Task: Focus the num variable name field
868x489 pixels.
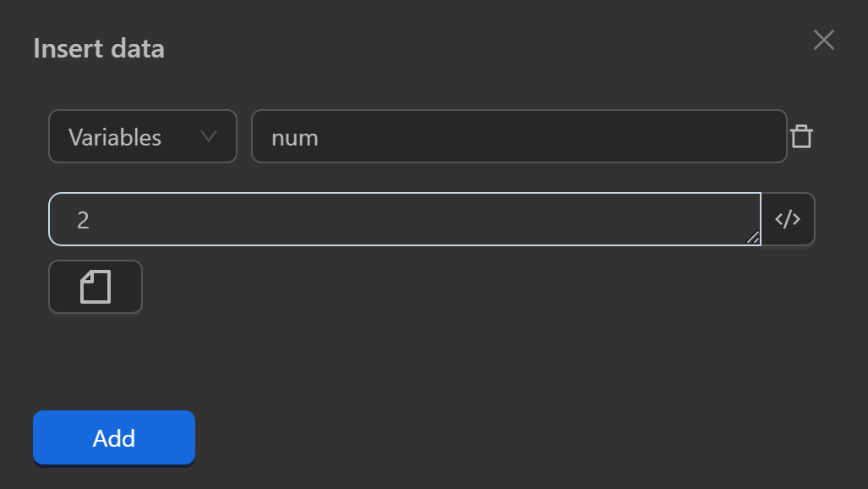Action: [519, 136]
